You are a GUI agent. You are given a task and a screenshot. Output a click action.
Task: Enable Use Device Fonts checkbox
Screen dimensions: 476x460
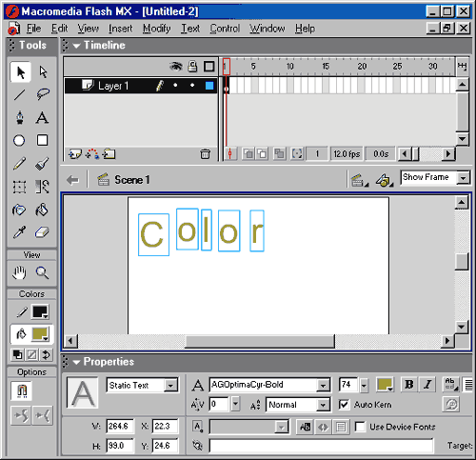point(360,427)
